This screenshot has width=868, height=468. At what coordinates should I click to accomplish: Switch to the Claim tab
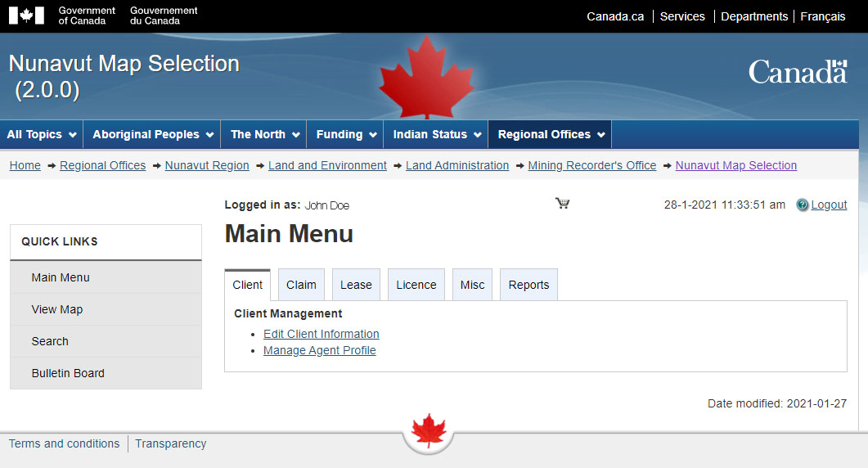(x=301, y=285)
